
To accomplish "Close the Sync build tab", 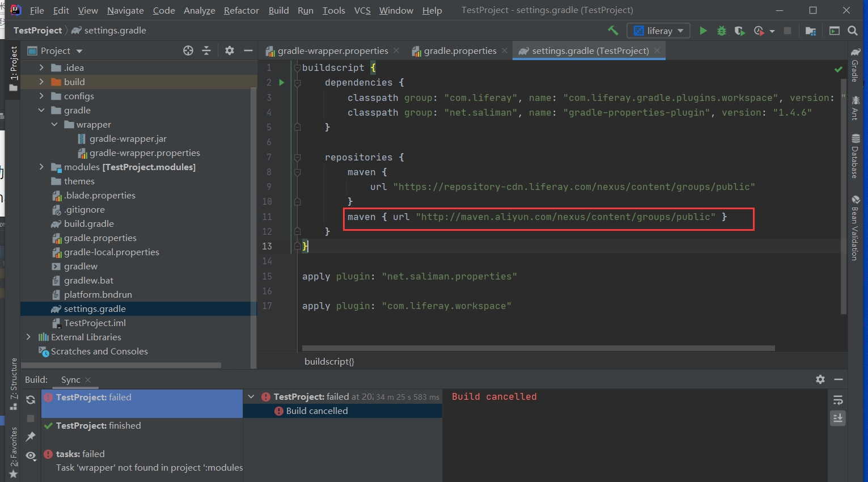I will 88,380.
